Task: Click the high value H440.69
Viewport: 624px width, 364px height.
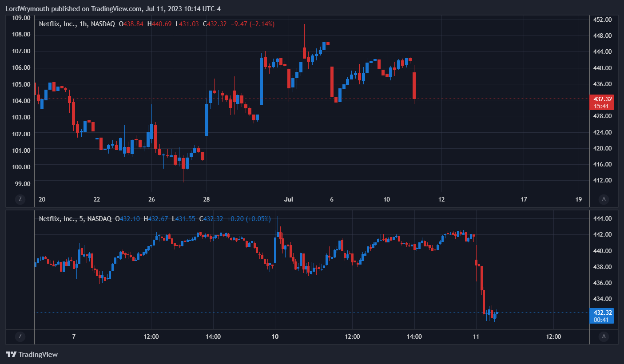Action: point(159,24)
